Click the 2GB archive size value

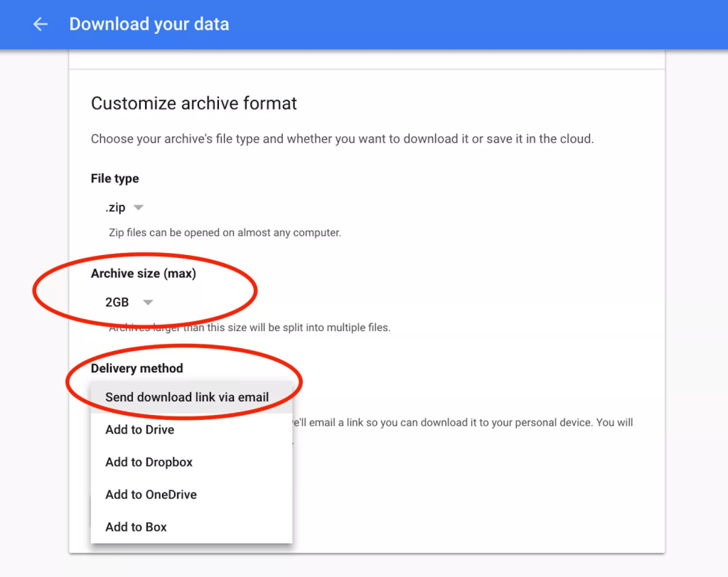(117, 302)
